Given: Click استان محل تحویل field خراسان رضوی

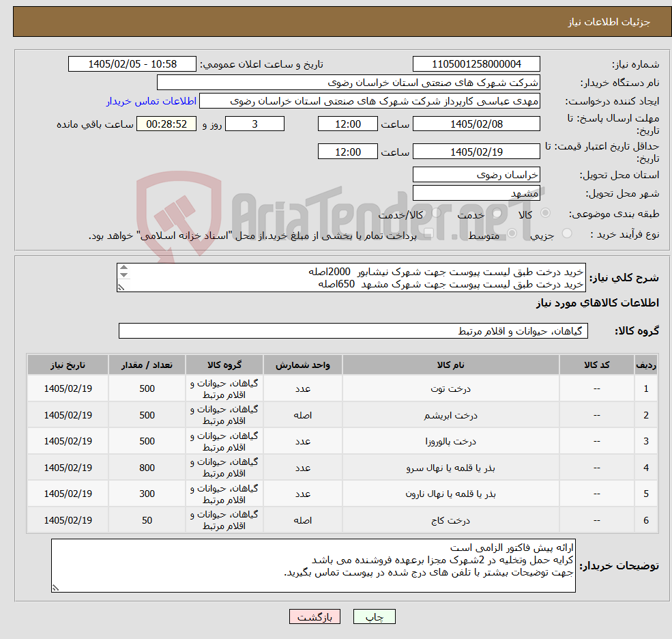Looking at the screenshot, I should click(476, 175).
